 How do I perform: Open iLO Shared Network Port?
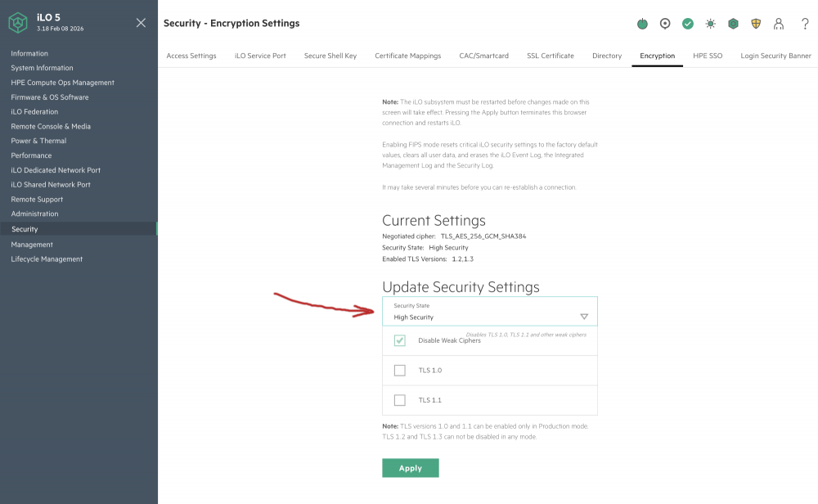coord(51,185)
